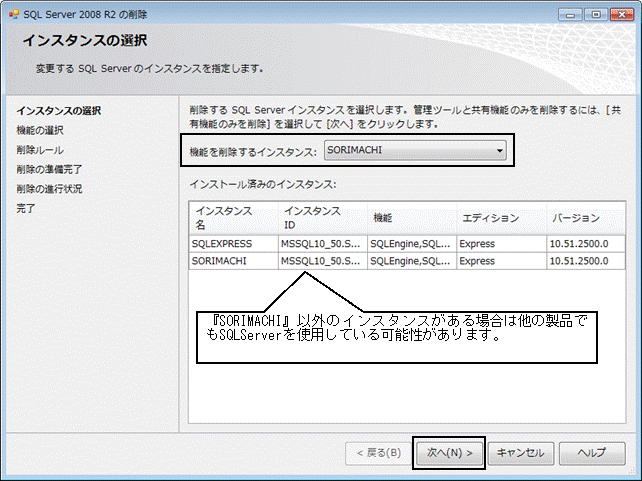Click the disabled < 戻る(B) button
This screenshot has width=642, height=481.
(x=378, y=453)
